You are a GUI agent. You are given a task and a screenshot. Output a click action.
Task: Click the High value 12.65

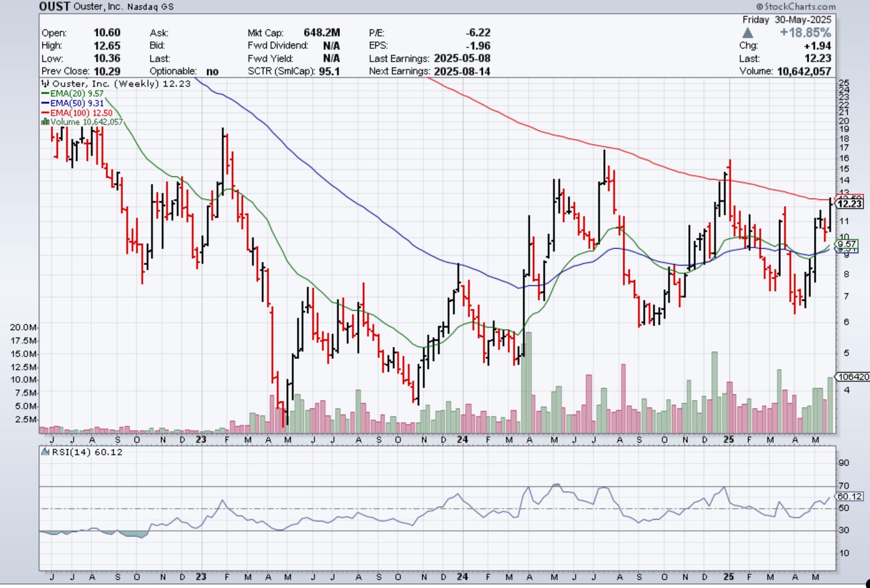click(x=107, y=45)
